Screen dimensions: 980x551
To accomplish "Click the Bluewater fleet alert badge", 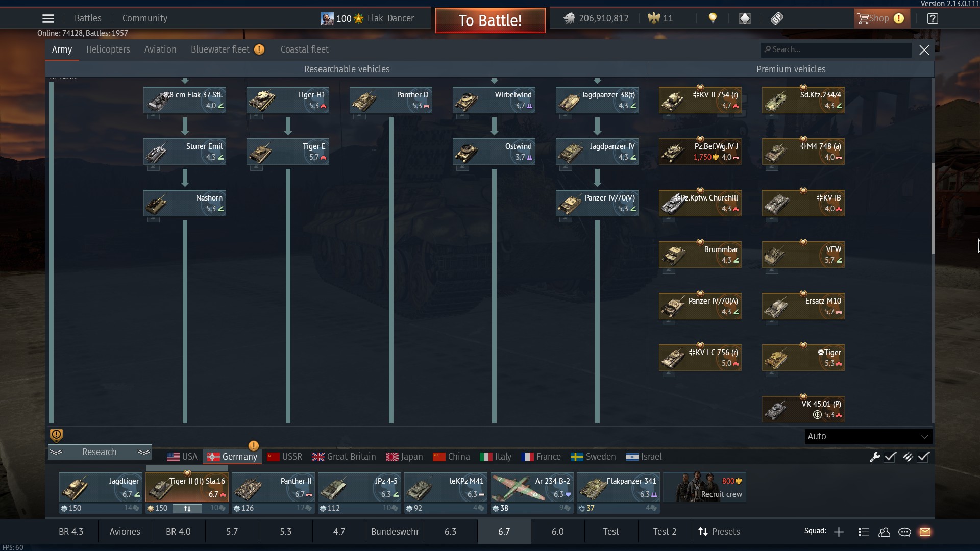I will click(259, 49).
